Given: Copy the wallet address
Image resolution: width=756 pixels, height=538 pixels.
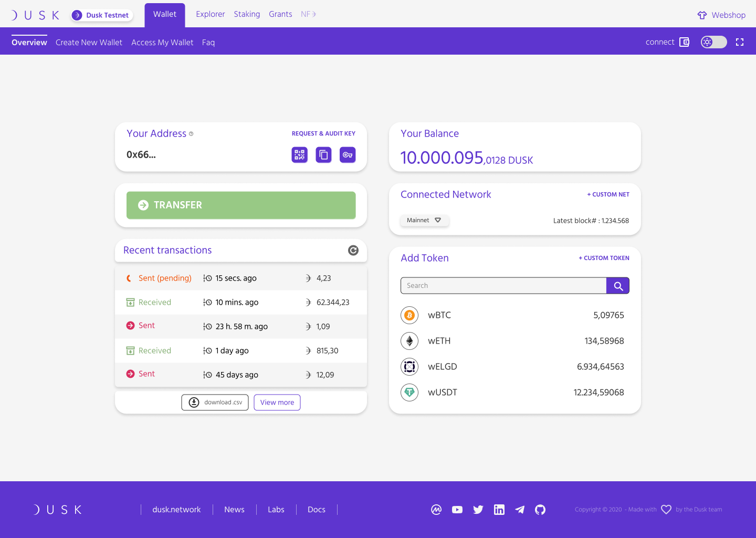Looking at the screenshot, I should [323, 154].
